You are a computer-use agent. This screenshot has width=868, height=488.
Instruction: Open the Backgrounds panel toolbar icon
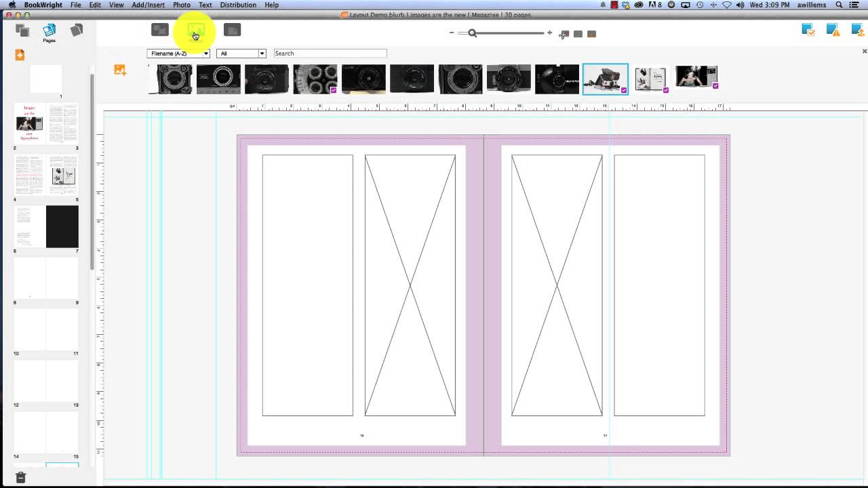click(232, 30)
